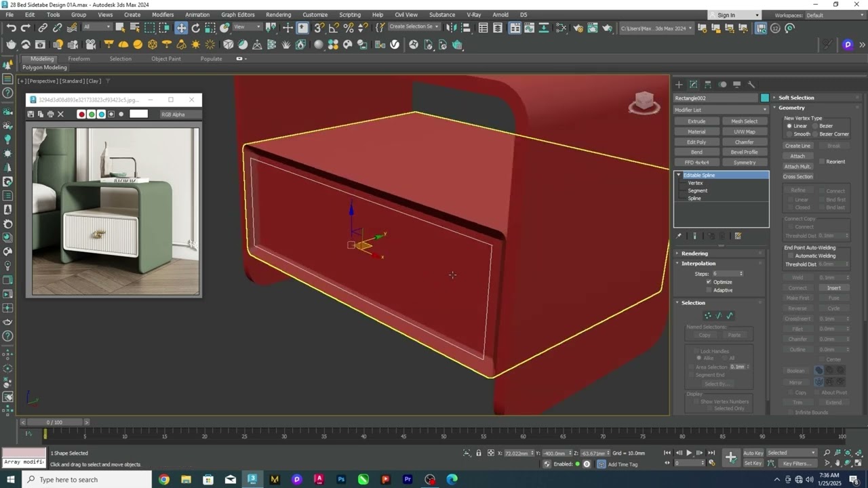Click the Rectangle002 object color swatch
The height and width of the screenshot is (488, 868).
point(765,98)
